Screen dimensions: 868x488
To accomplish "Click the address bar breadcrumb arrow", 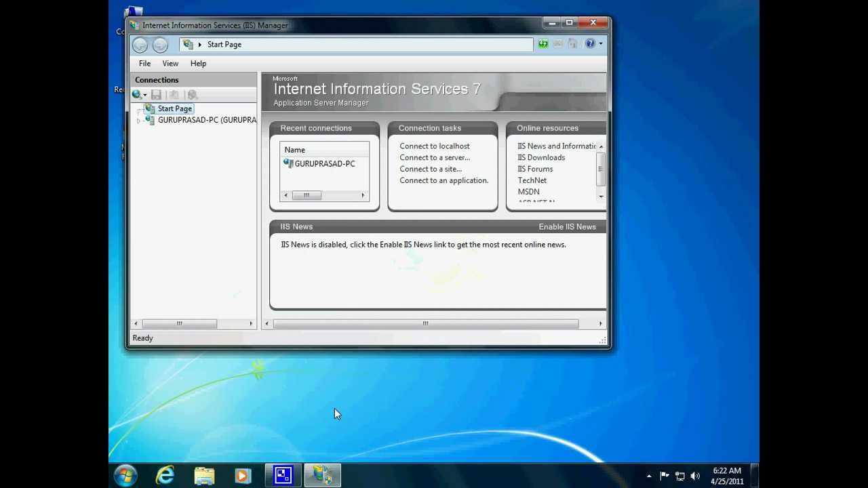I will (200, 45).
